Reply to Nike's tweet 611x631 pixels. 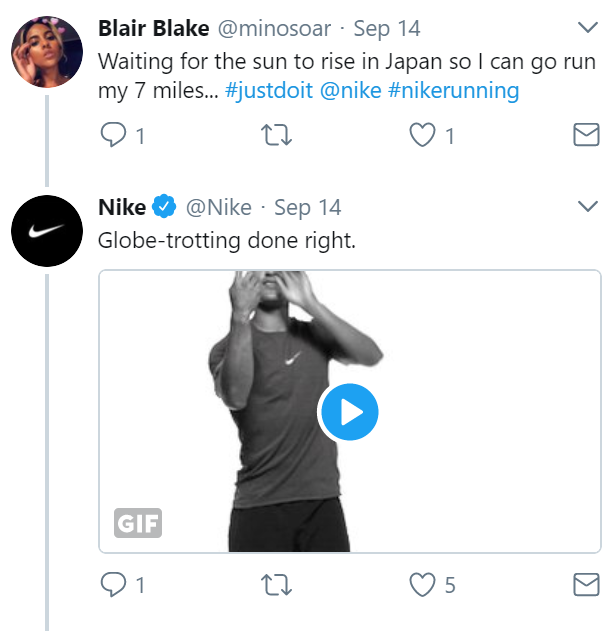pyautogui.click(x=116, y=584)
